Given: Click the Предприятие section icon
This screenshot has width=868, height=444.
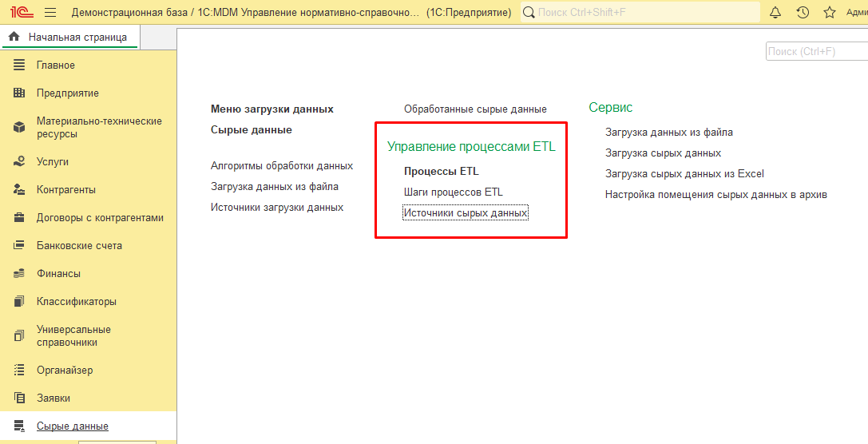Looking at the screenshot, I should pyautogui.click(x=19, y=93).
